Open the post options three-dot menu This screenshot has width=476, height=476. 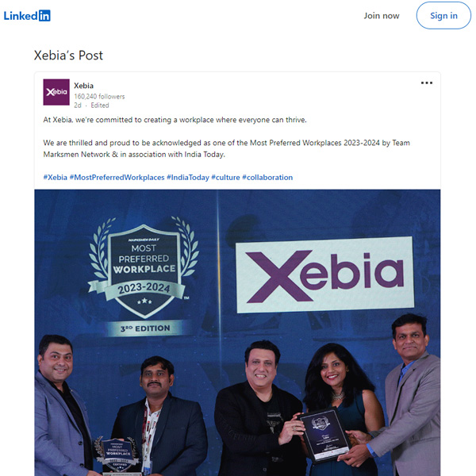click(x=427, y=83)
